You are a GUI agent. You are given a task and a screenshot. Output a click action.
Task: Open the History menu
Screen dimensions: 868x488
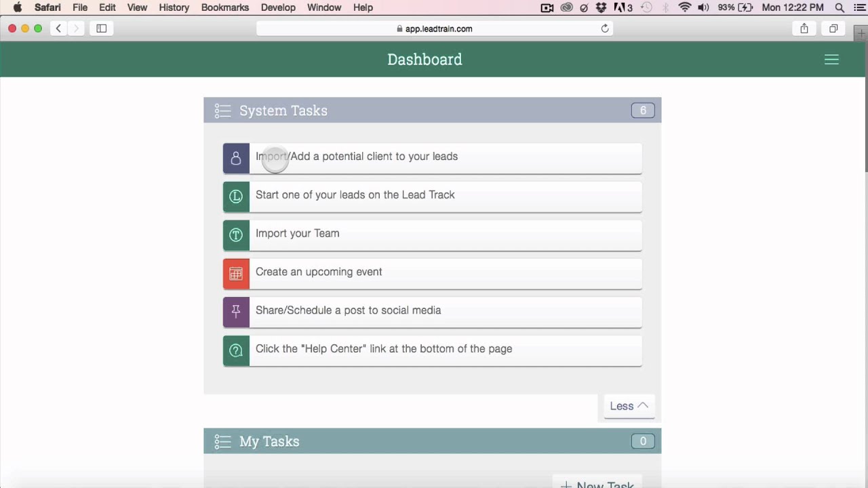pyautogui.click(x=174, y=7)
